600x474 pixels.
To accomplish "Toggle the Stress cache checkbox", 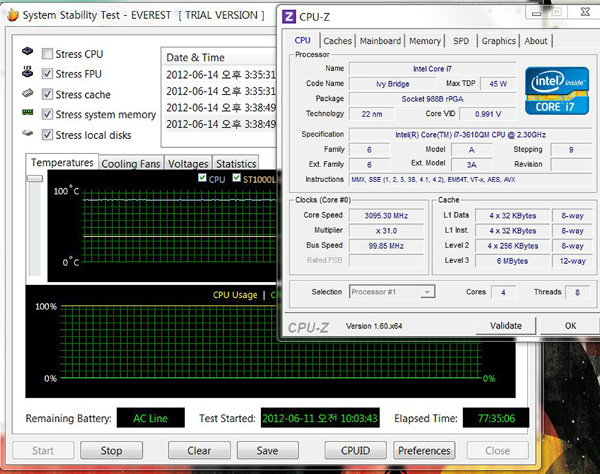I will coord(47,94).
